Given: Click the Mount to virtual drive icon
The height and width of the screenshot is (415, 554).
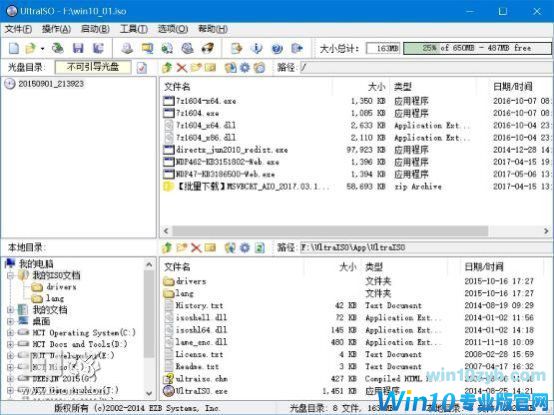Looking at the screenshot, I should pos(187,48).
